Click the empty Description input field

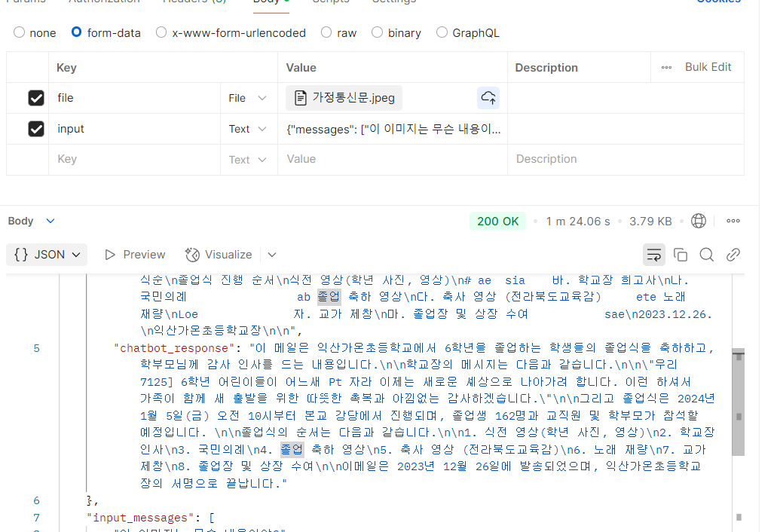[626, 159]
